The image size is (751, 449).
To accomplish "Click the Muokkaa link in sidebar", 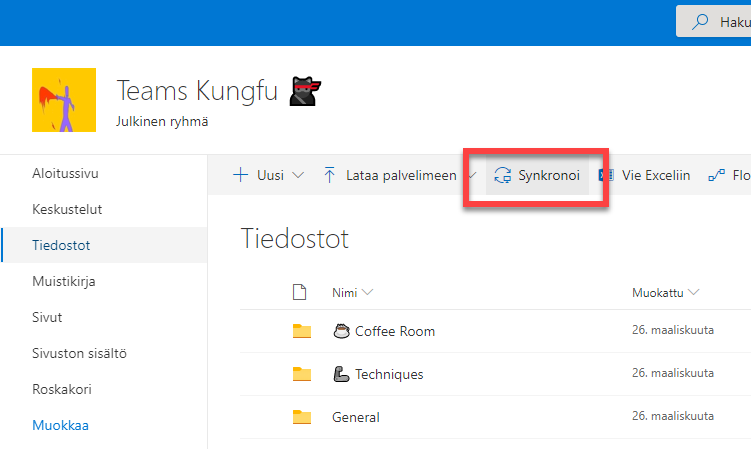I will tap(60, 425).
